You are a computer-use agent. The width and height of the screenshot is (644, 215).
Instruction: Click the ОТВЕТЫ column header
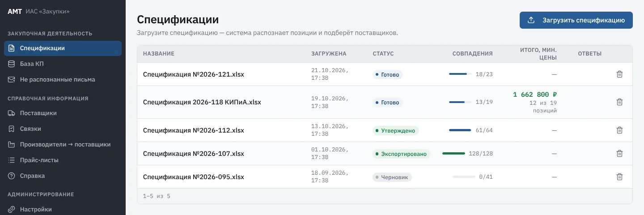tap(590, 54)
